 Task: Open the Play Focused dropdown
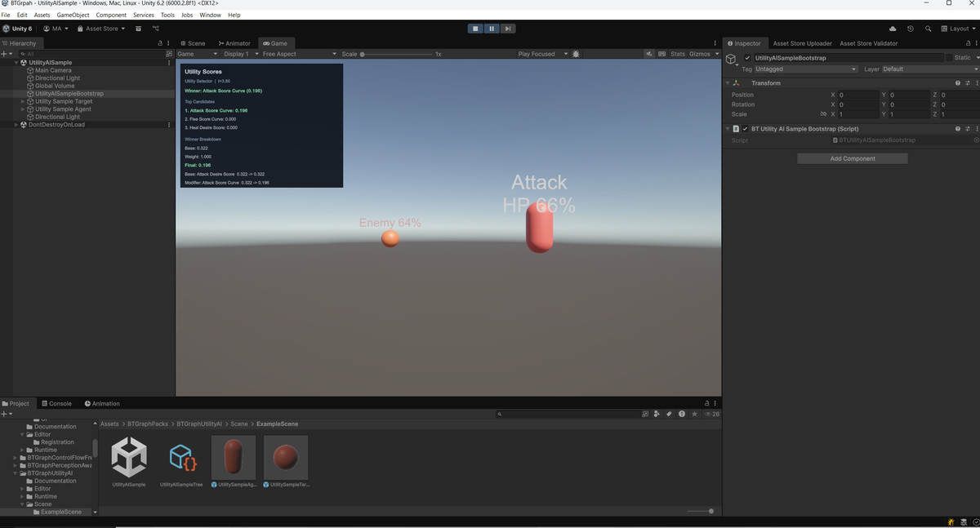(542, 54)
